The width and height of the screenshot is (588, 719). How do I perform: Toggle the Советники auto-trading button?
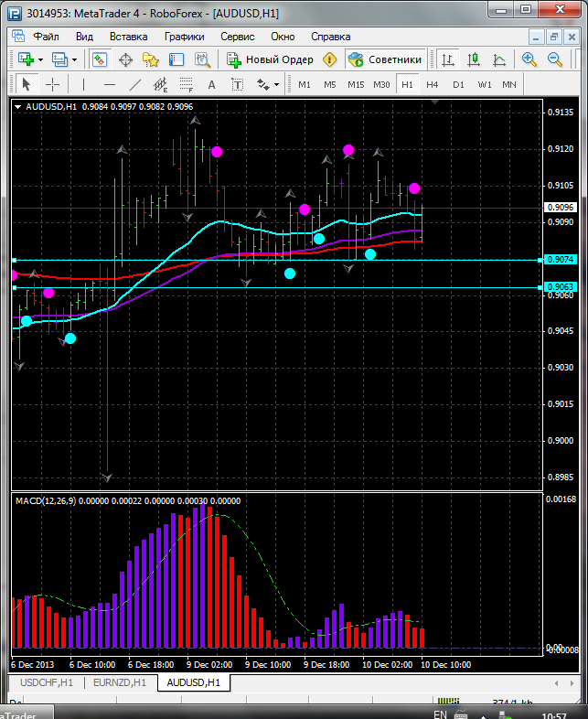point(386,59)
